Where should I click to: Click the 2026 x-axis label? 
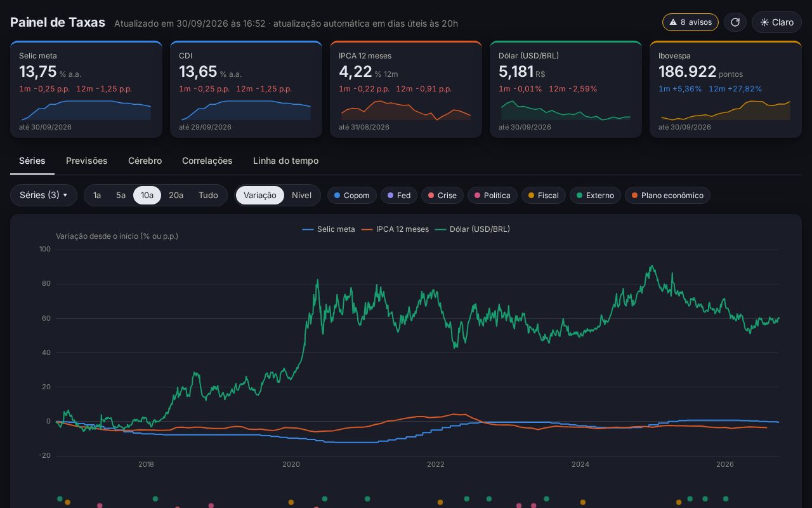(x=725, y=464)
